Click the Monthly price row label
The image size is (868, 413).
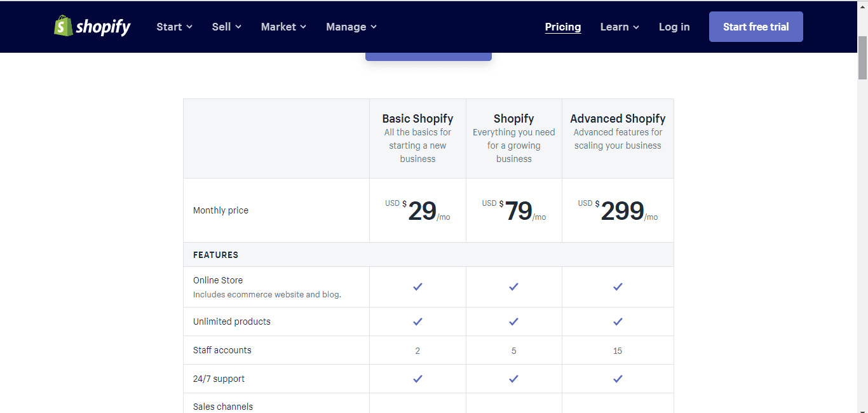[220, 210]
